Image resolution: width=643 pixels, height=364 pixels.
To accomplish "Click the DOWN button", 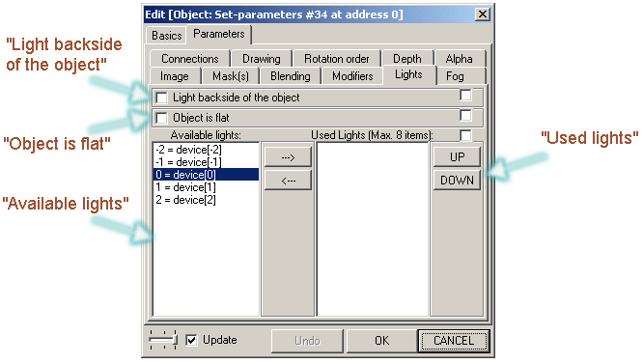I will click(457, 181).
